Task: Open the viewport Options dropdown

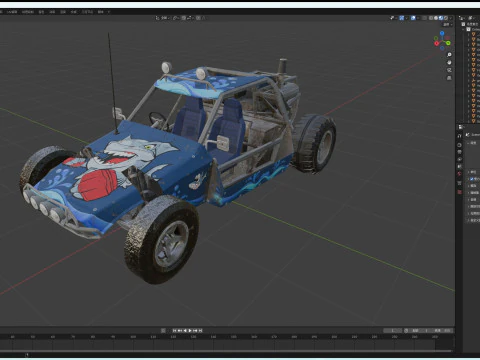Action: pyautogui.click(x=447, y=24)
